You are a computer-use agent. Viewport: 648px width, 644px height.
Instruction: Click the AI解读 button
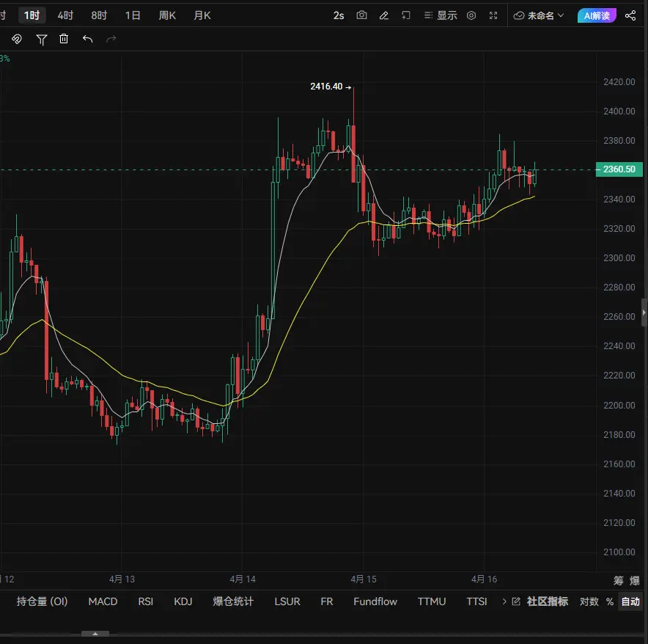[597, 15]
